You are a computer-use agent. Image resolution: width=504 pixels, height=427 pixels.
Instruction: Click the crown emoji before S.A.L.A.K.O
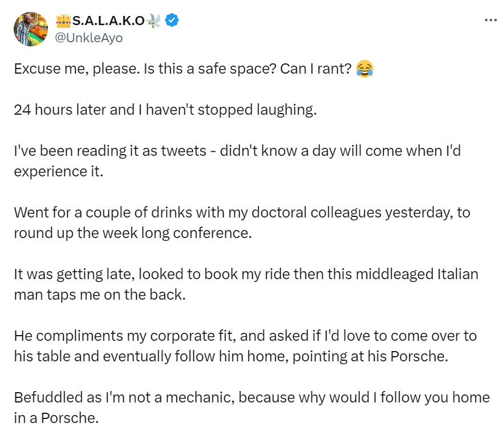(x=63, y=21)
